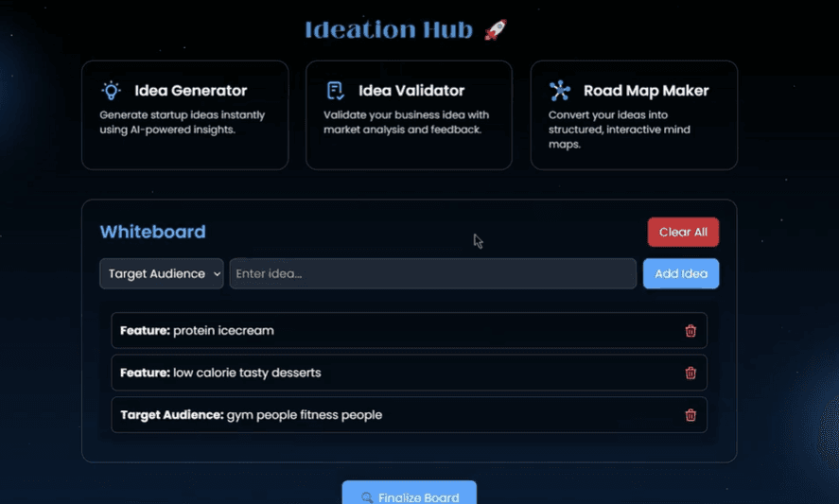Delete the protein icecream feature entry
This screenshot has height=504, width=839.
(690, 331)
